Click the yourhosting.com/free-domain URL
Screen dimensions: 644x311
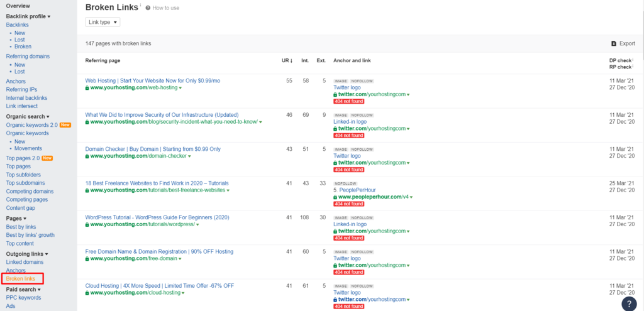pos(134,258)
